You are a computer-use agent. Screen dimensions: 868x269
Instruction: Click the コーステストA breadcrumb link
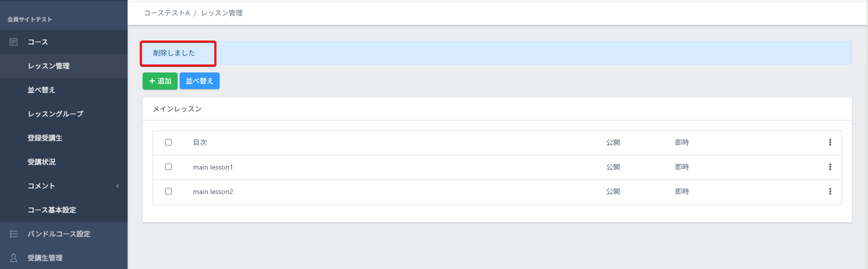click(x=167, y=13)
